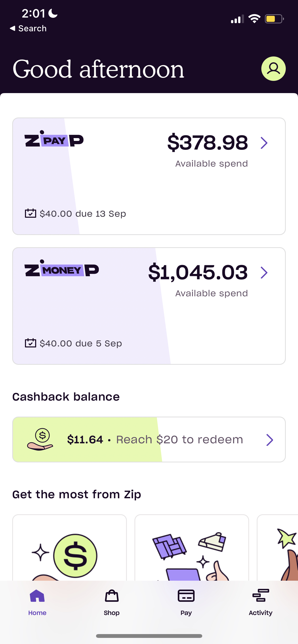Select the Home tab icon

(x=37, y=595)
